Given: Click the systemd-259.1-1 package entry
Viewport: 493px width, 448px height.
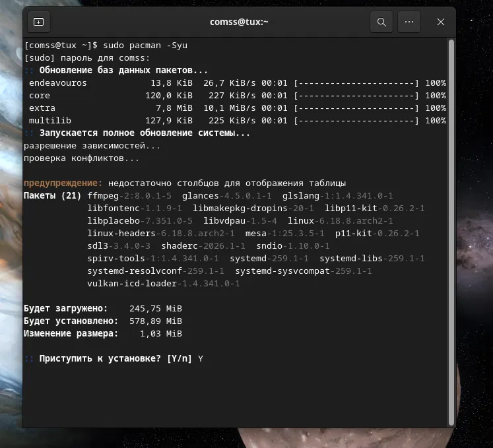Looking at the screenshot, I should click(269, 258).
